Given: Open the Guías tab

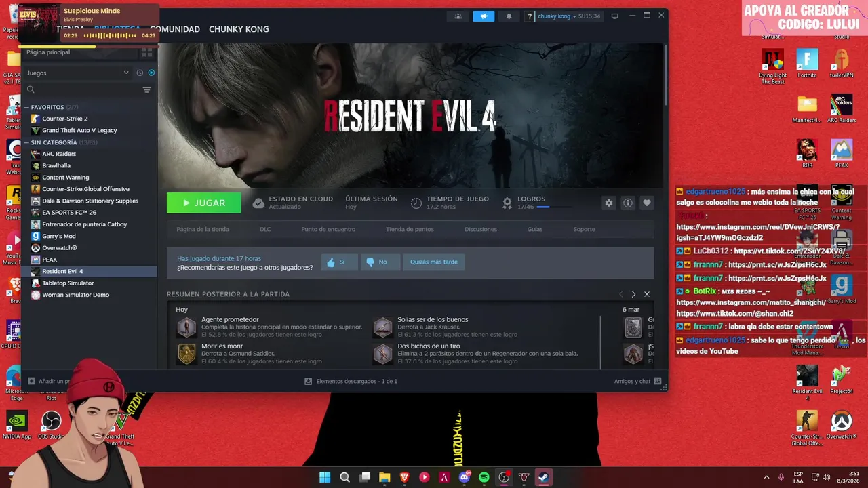Looking at the screenshot, I should click(535, 229).
